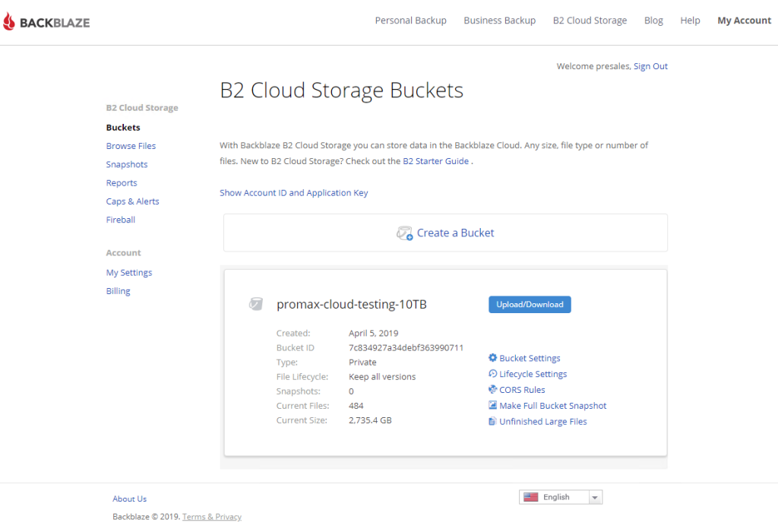Open Browse Files in the sidebar
Screen dimensions: 778x532
coord(131,146)
